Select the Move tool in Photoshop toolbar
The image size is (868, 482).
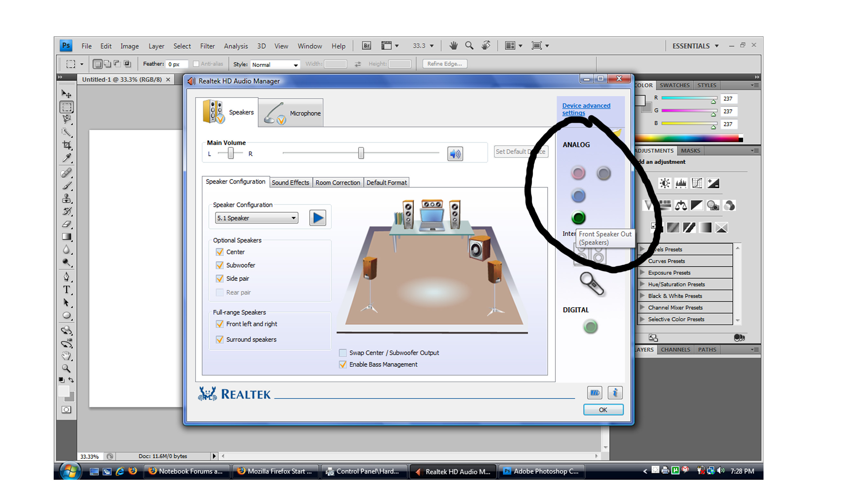pos(66,94)
